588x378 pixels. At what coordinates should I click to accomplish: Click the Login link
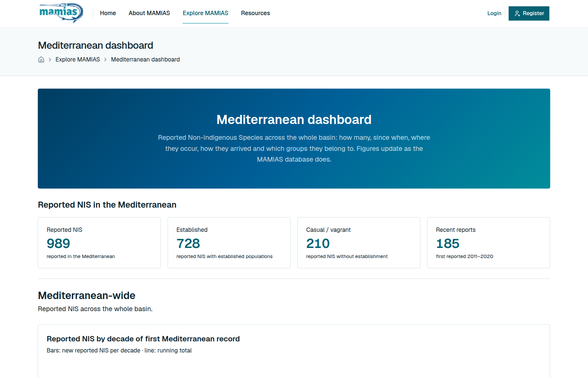pyautogui.click(x=494, y=13)
